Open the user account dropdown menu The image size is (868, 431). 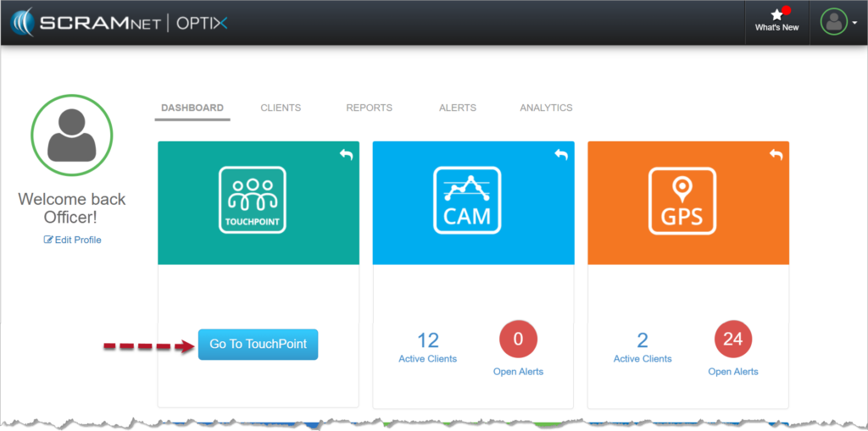839,23
